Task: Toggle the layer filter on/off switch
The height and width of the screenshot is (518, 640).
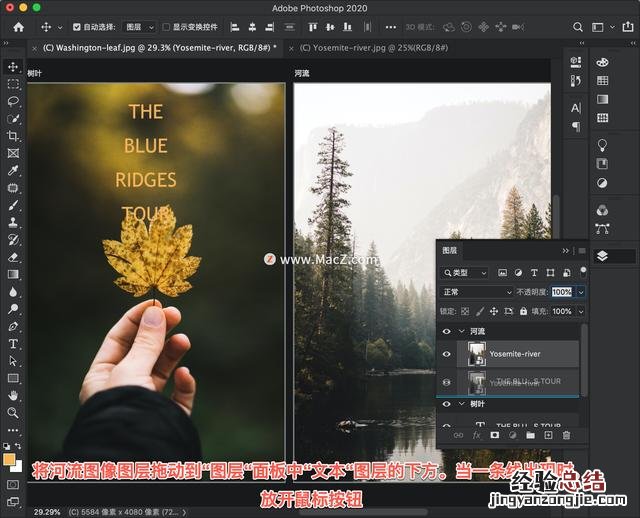Action: coord(583,272)
